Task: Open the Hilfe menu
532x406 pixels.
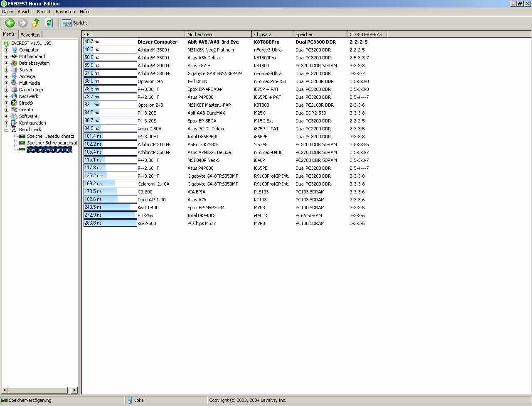Action: pyautogui.click(x=84, y=12)
